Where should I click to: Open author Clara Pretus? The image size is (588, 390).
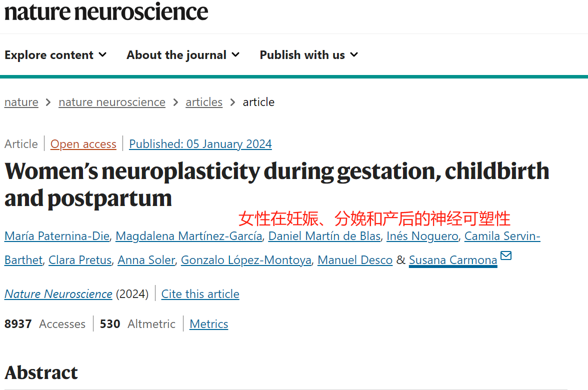tap(80, 260)
